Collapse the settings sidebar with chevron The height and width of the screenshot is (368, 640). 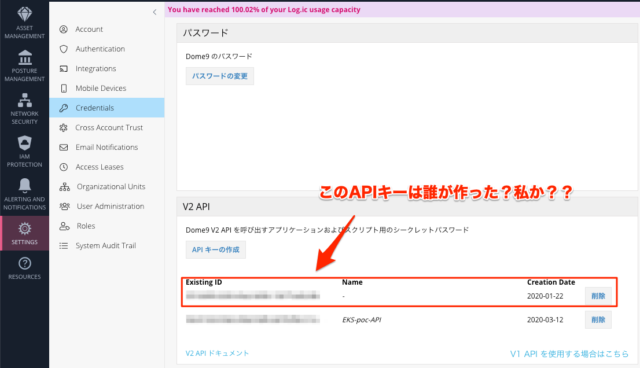pos(155,12)
